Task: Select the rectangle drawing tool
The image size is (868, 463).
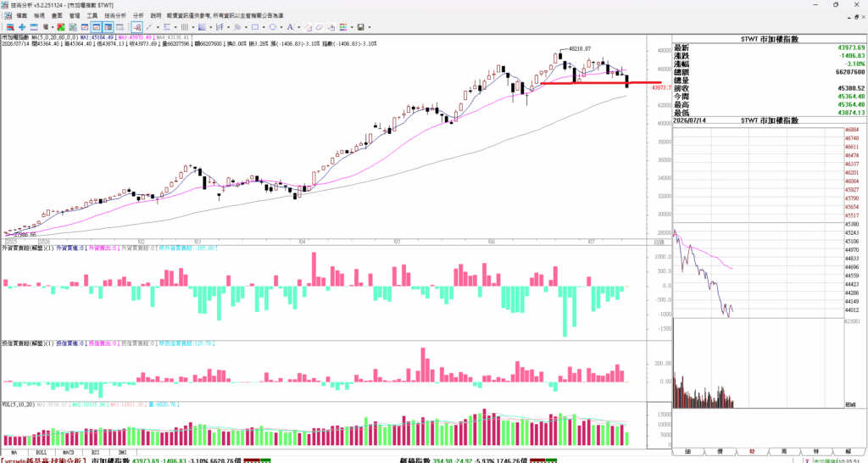Action: point(254,26)
